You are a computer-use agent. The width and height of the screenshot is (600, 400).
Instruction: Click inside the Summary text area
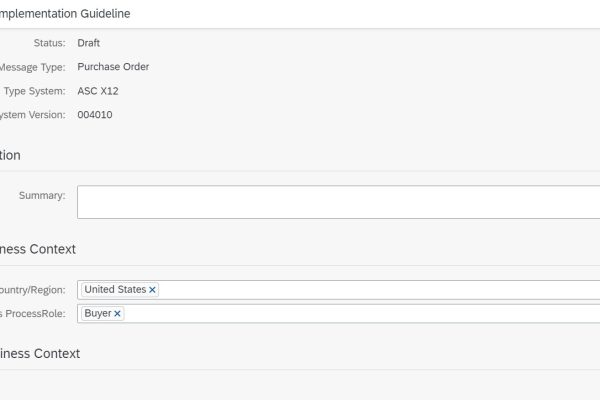tap(338, 202)
